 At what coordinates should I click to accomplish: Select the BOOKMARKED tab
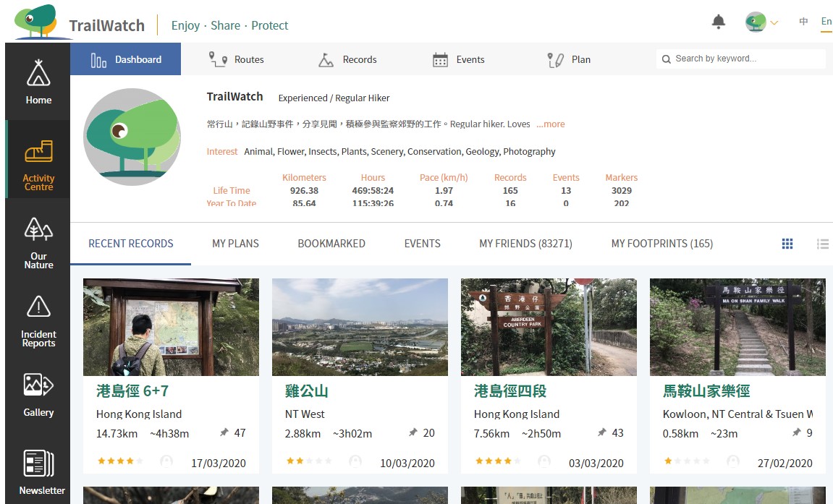331,244
